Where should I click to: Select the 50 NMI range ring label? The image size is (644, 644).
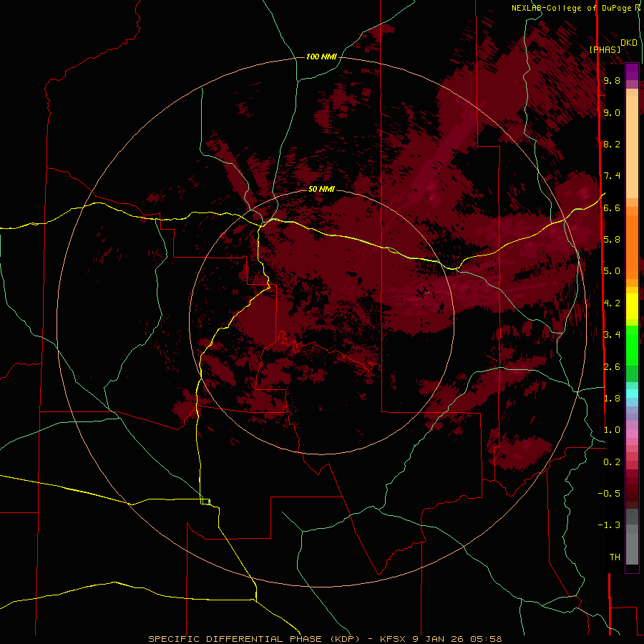click(321, 189)
